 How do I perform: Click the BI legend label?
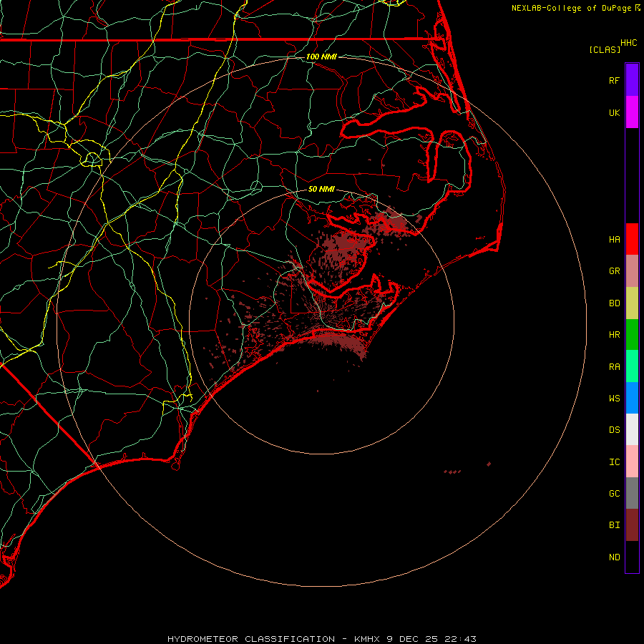pyautogui.click(x=614, y=525)
